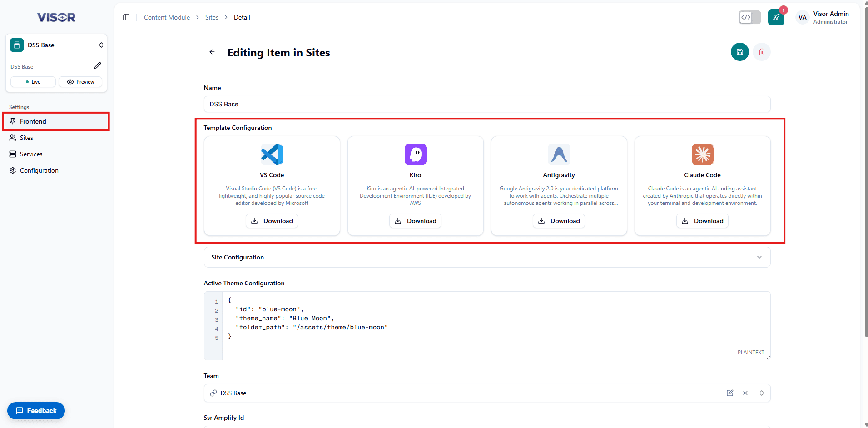Screen dimensions: 868x428
Task: Click the PLAINTEXT label in code editor
Action: [751, 352]
